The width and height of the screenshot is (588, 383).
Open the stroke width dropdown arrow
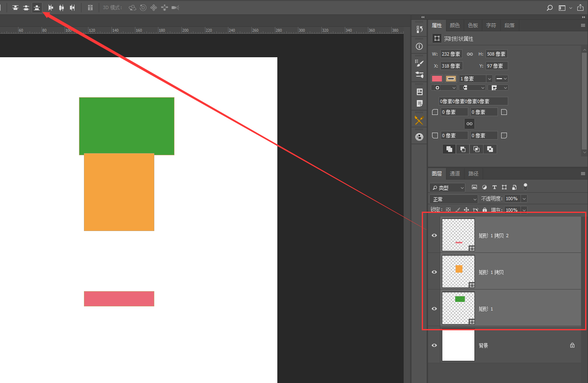[x=489, y=79]
